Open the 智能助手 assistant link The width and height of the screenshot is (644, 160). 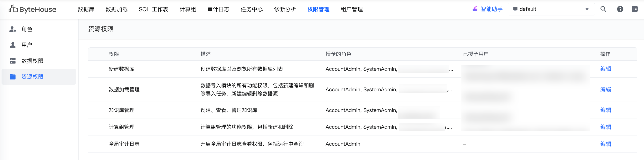click(491, 9)
